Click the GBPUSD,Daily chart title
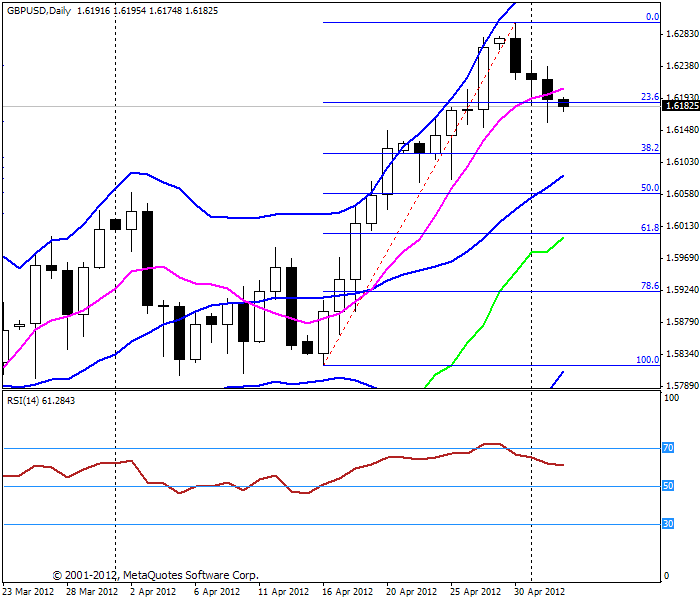The width and height of the screenshot is (700, 600). pyautogui.click(x=39, y=11)
